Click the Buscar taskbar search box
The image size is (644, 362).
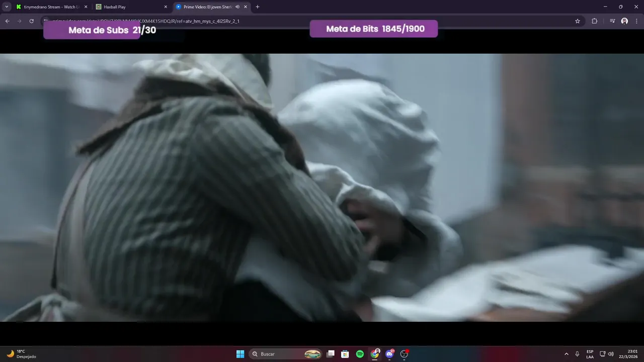(286, 354)
